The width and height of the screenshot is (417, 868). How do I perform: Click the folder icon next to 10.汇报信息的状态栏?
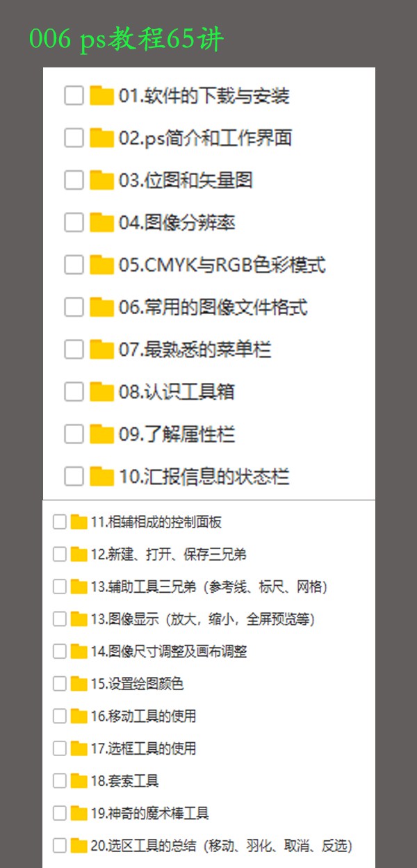click(101, 476)
